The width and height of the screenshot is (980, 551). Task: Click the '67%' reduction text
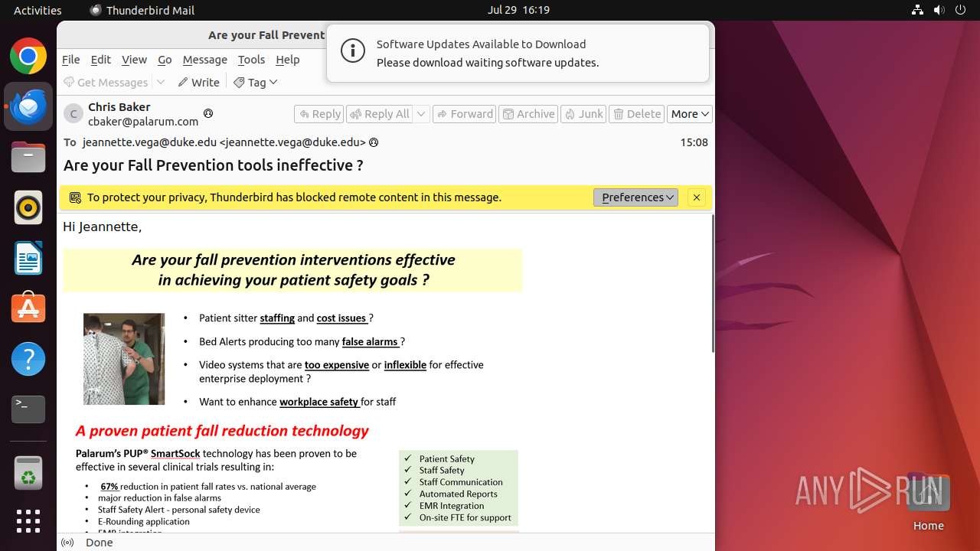pyautogui.click(x=109, y=487)
